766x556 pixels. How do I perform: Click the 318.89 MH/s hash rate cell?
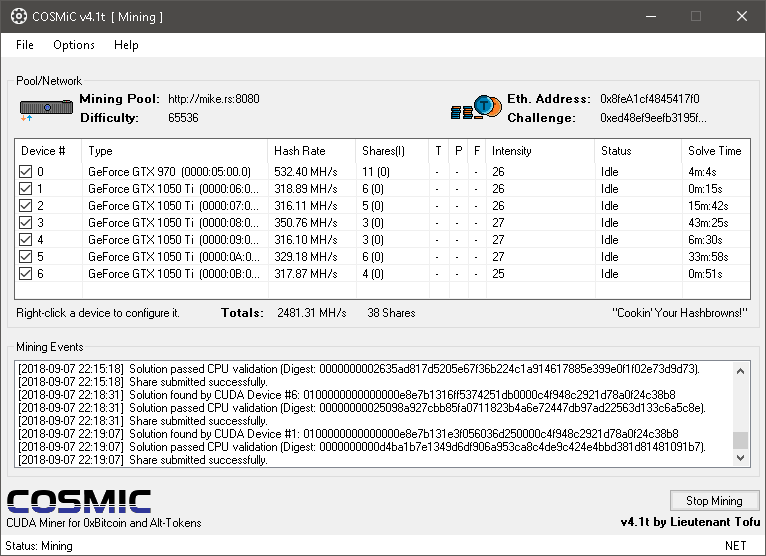click(x=306, y=189)
